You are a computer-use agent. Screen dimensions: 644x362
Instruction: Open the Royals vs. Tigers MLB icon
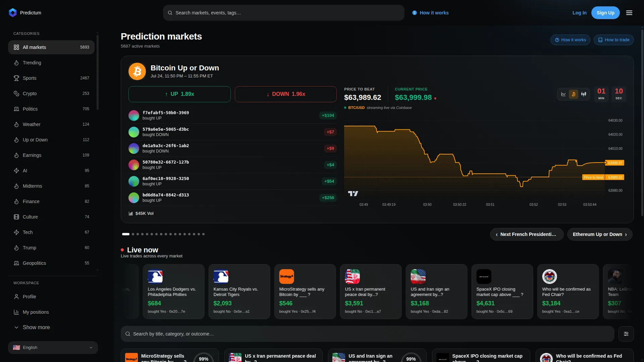click(x=221, y=277)
